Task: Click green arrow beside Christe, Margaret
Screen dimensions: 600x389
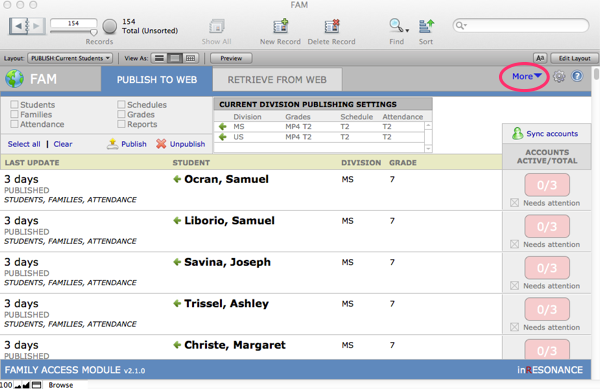Action: pyautogui.click(x=177, y=345)
